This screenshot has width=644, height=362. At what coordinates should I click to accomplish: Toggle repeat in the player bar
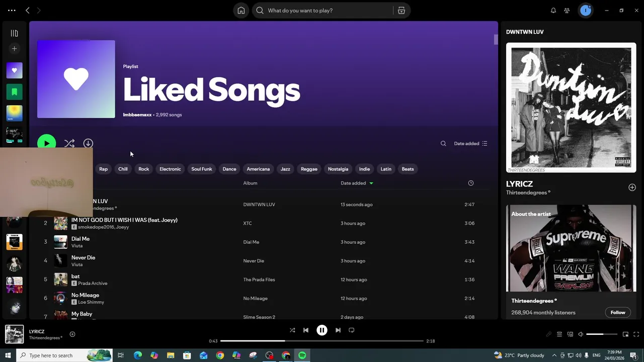point(352,330)
